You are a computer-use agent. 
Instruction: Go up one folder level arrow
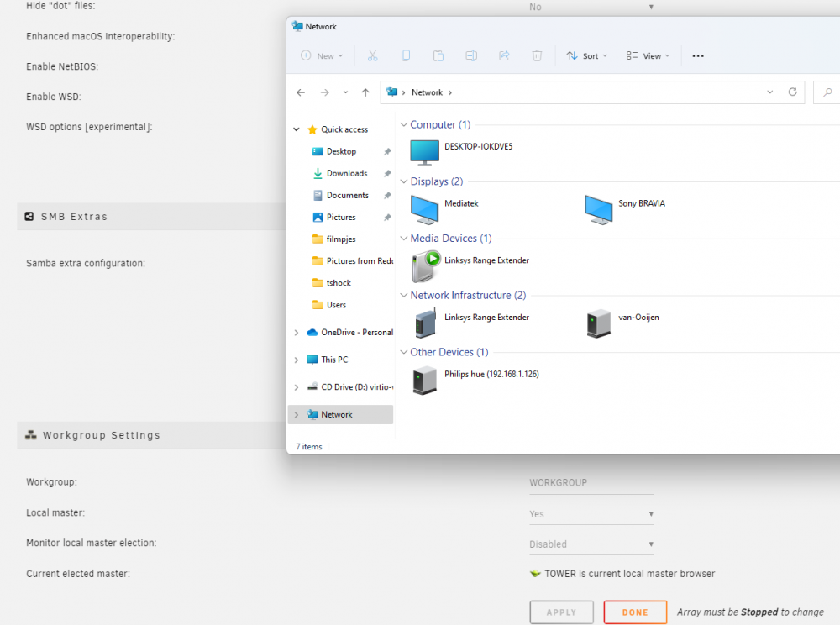point(365,92)
